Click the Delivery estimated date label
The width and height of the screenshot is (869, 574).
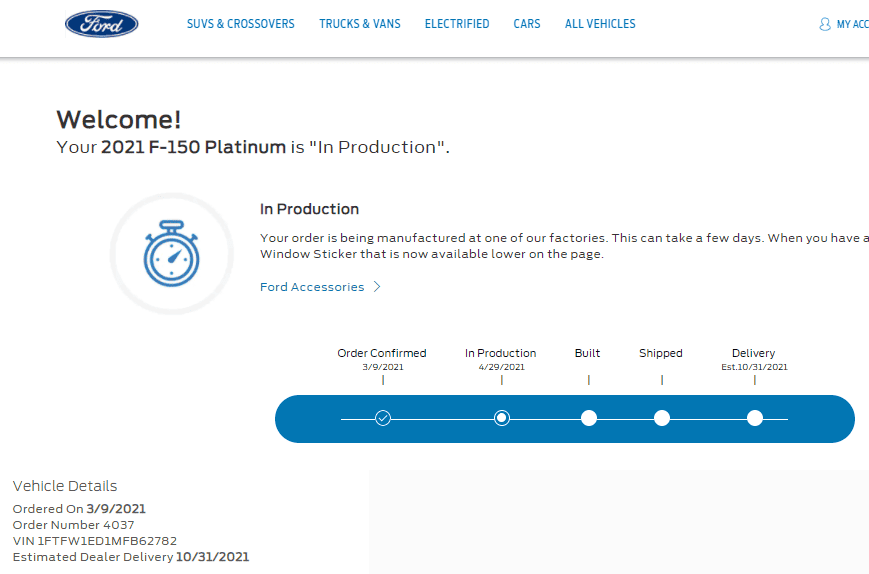tap(754, 367)
